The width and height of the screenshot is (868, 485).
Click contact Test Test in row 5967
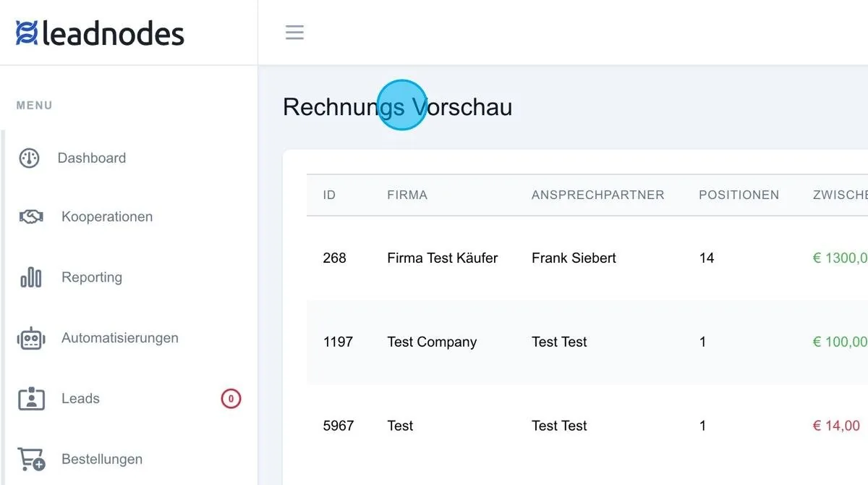tap(559, 426)
